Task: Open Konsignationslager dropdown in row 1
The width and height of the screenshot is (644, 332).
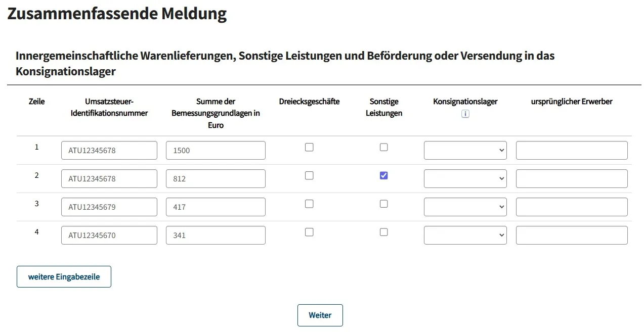Action: click(x=465, y=150)
